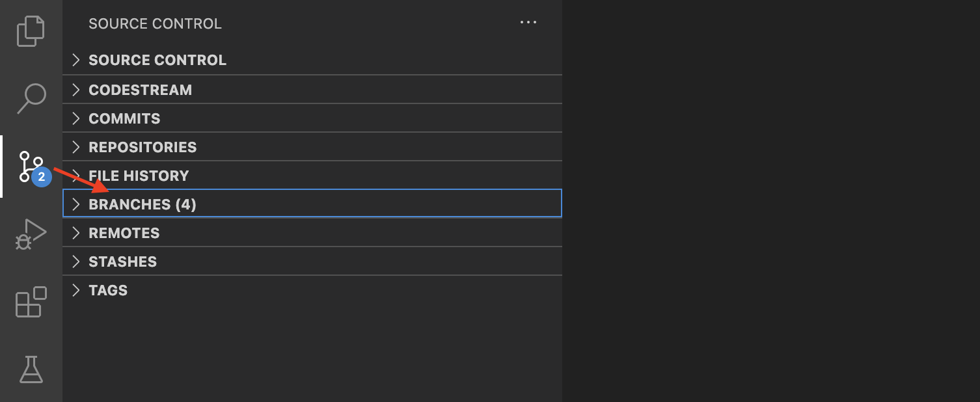This screenshot has width=980, height=402.
Task: Select the Extensions icon
Action: [30, 301]
